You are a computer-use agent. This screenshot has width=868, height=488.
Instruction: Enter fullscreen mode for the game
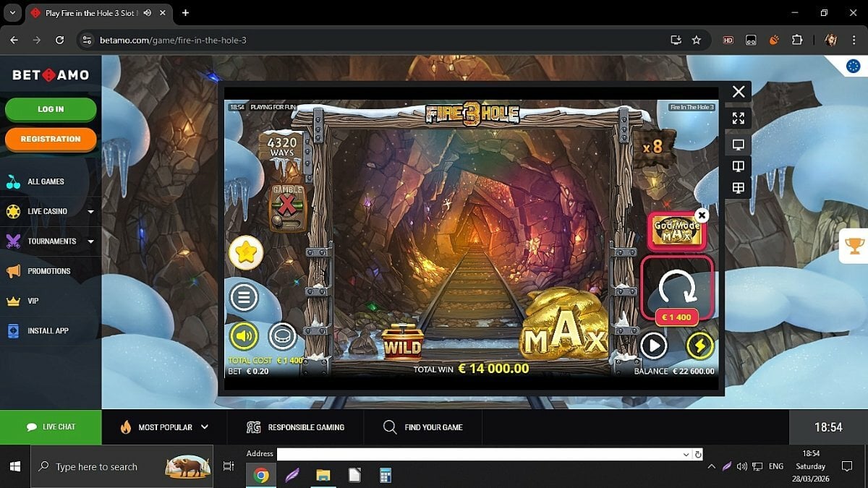click(x=738, y=118)
